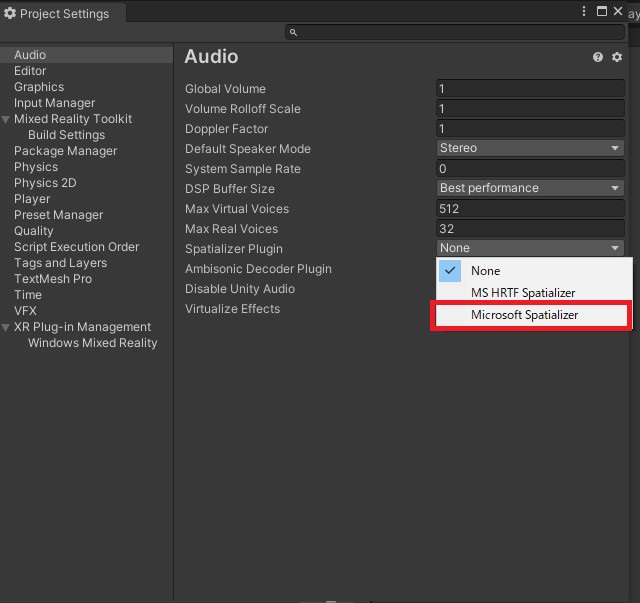The width and height of the screenshot is (640, 603).
Task: Collapse the Mixed Reality Toolkit tree arrow
Action: coord(6,119)
